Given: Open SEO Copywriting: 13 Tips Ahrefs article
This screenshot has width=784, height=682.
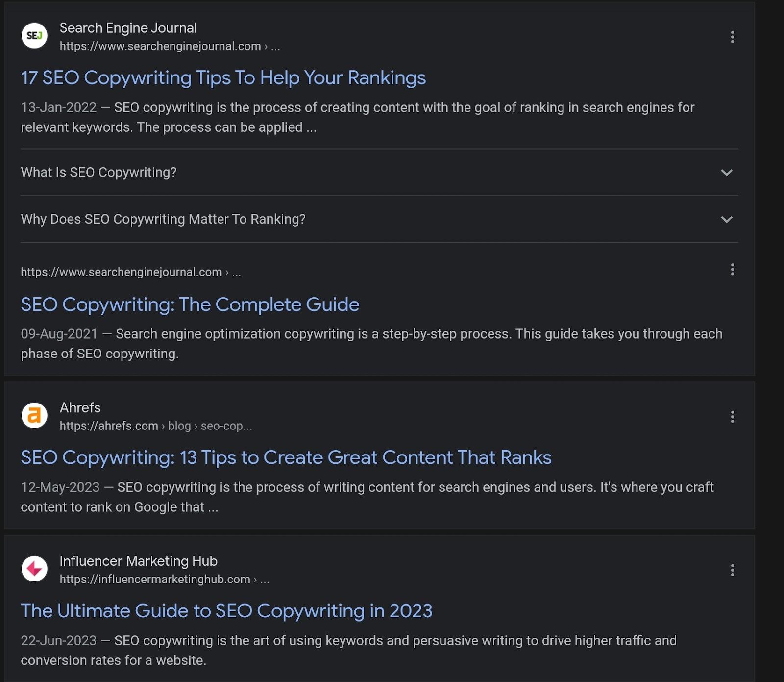Looking at the screenshot, I should pyautogui.click(x=286, y=457).
